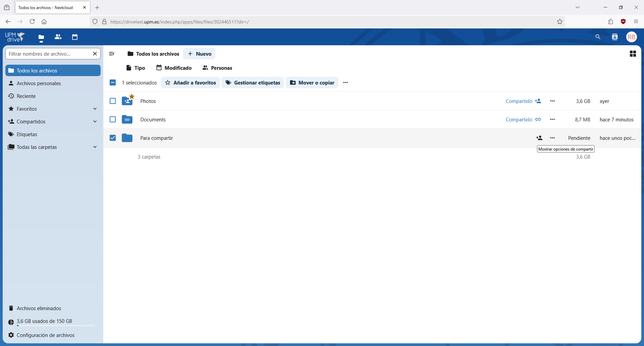
Task: Open the Para compartir folder name
Action: coord(157,138)
